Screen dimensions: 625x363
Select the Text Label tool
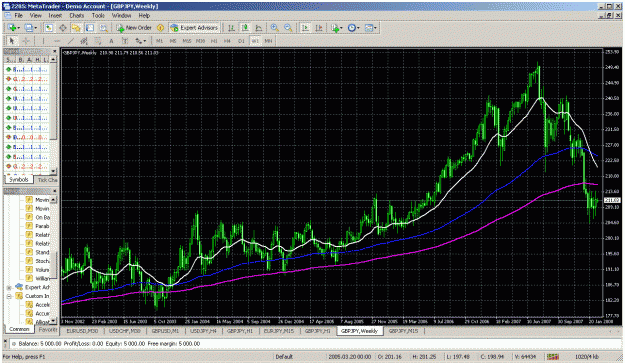click(x=125, y=41)
